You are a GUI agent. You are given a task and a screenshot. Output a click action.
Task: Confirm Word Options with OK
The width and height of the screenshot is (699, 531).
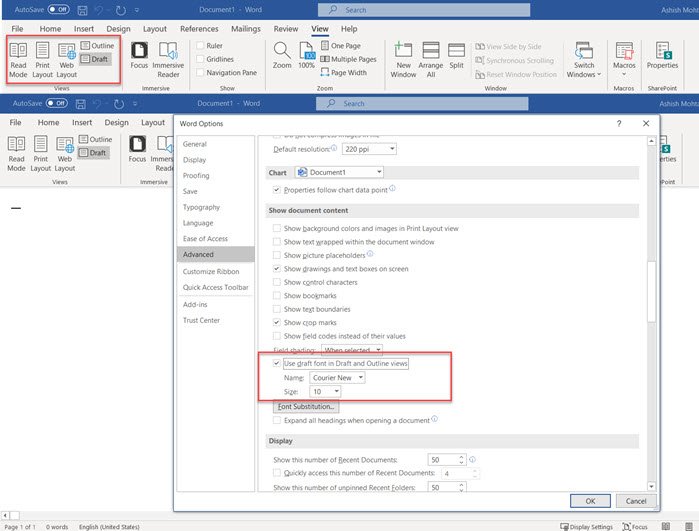(x=590, y=501)
